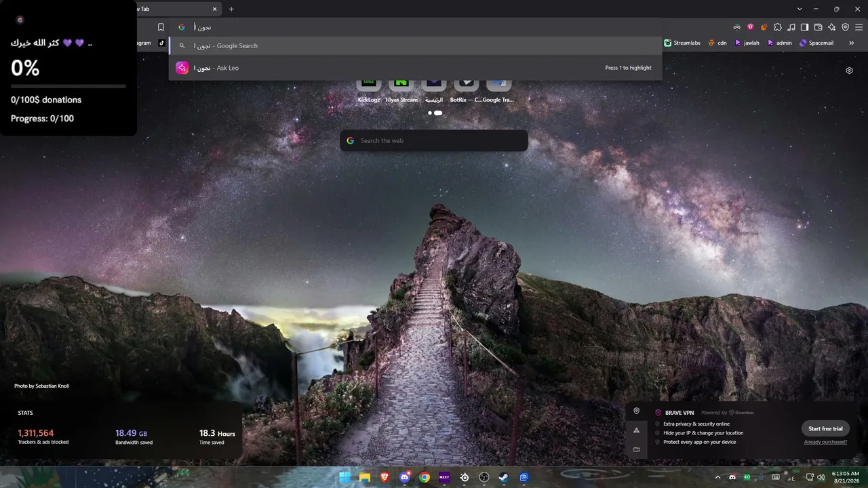Screen dimensions: 868x488
Task: Open the volume control in system tray
Action: 821,477
